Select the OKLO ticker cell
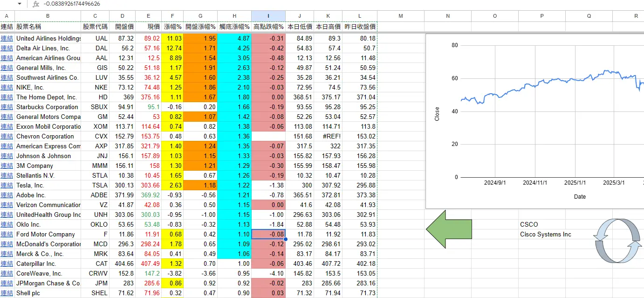 tap(95, 224)
